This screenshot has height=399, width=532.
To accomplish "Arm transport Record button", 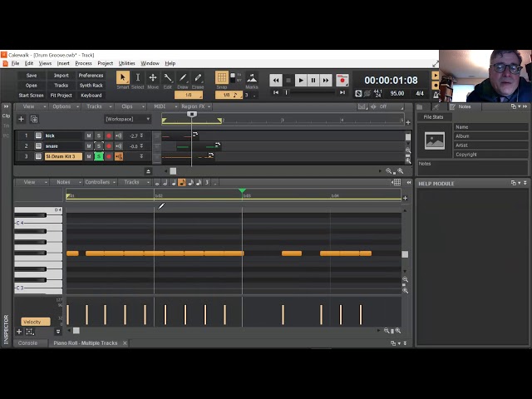I will click(342, 81).
